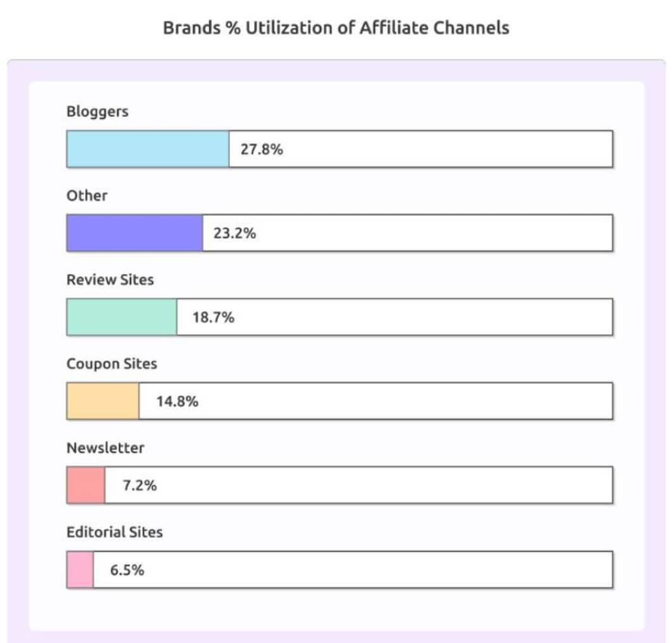Click the mint green Review Sites bar
The image size is (672, 643).
(x=122, y=317)
